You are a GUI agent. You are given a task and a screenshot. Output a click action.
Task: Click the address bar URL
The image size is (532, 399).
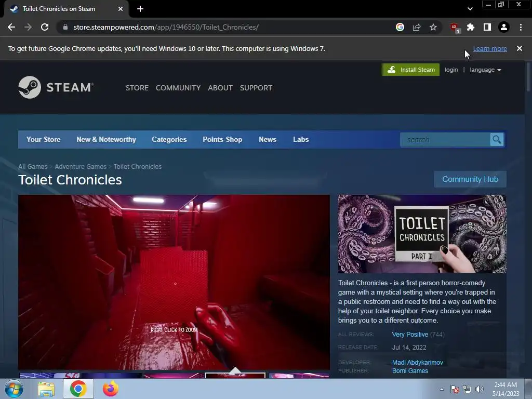click(166, 27)
